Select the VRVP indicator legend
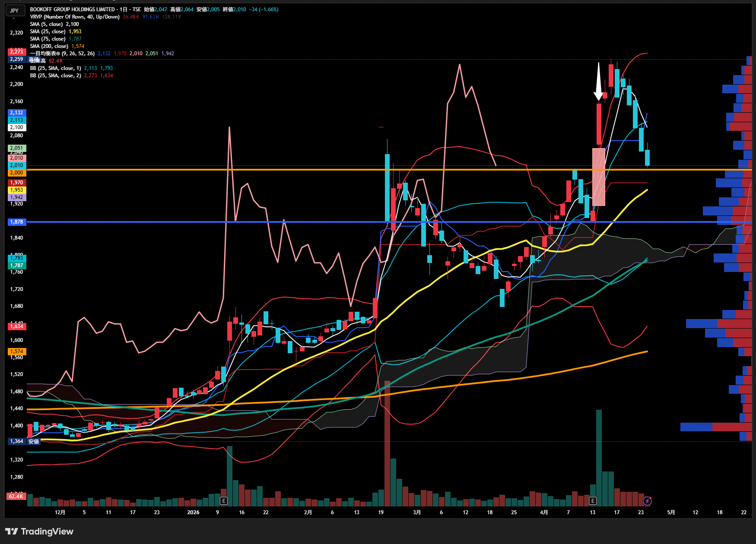 tap(75, 17)
